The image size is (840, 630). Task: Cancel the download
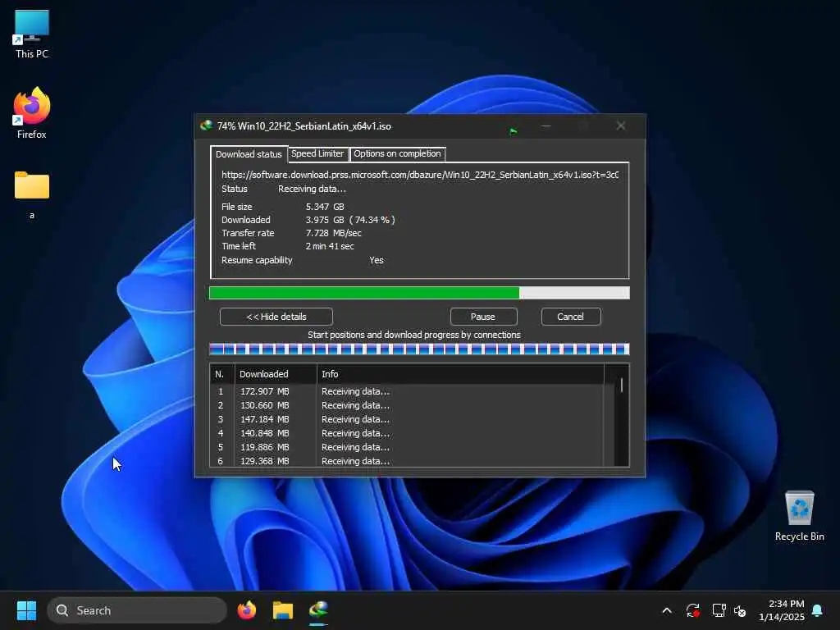coord(571,317)
